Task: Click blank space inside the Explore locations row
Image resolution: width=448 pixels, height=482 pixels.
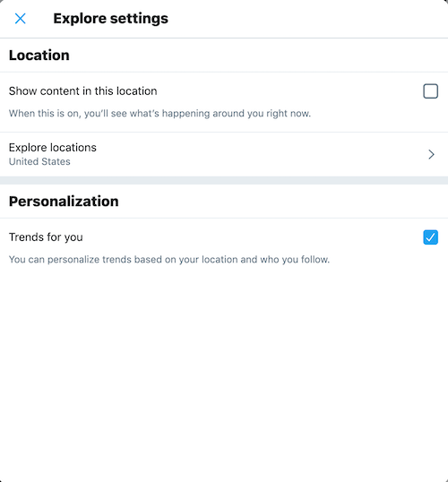Action: (x=262, y=154)
